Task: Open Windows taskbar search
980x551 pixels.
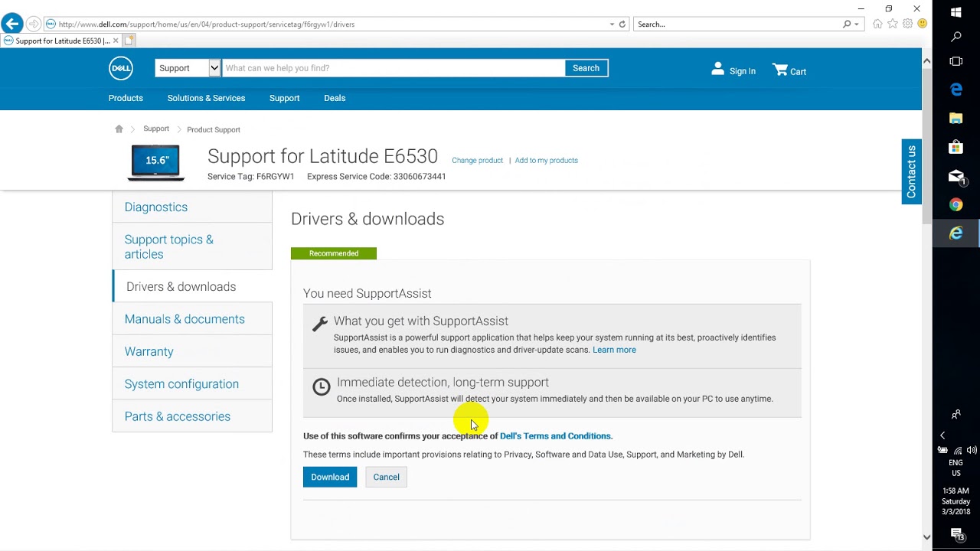Action: [x=956, y=37]
